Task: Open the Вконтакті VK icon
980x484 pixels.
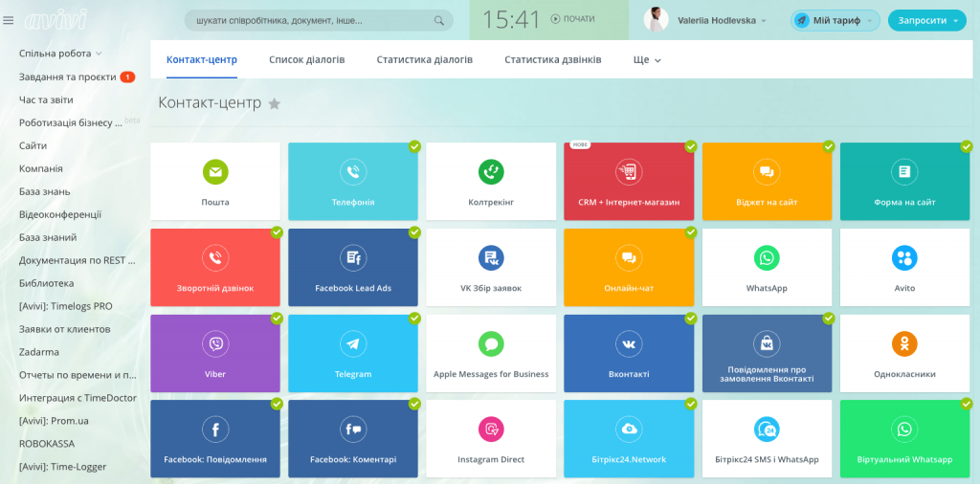Action: (629, 343)
